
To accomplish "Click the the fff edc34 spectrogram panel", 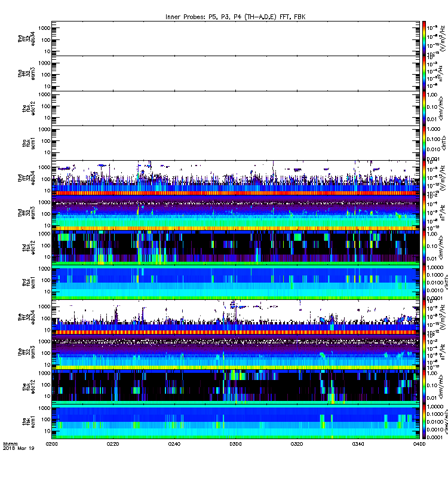I will coord(235,317).
